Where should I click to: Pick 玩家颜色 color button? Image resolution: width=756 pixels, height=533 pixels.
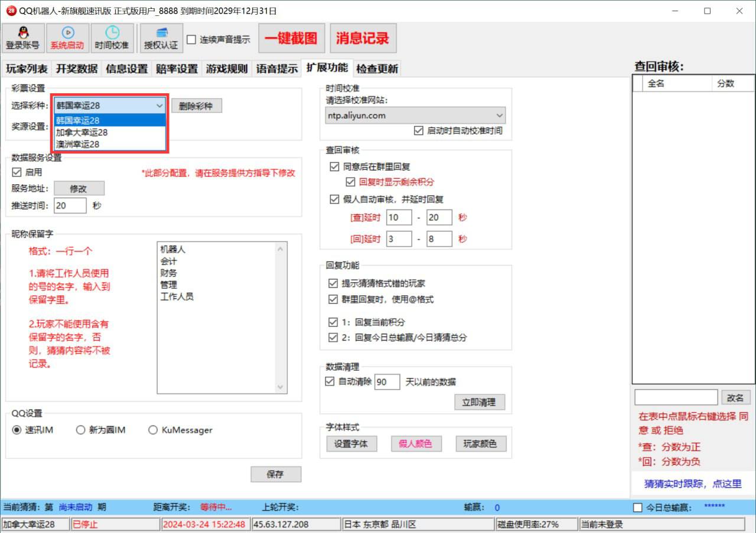coord(481,444)
